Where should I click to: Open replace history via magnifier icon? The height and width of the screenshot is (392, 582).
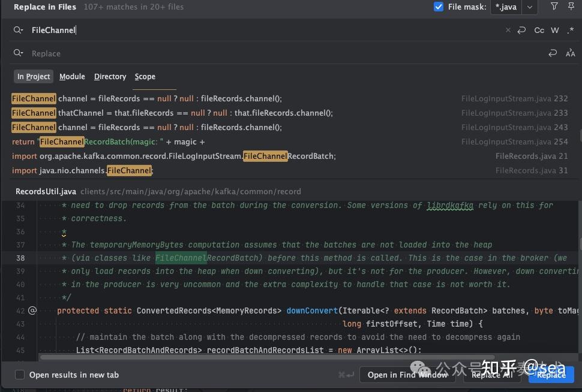18,53
